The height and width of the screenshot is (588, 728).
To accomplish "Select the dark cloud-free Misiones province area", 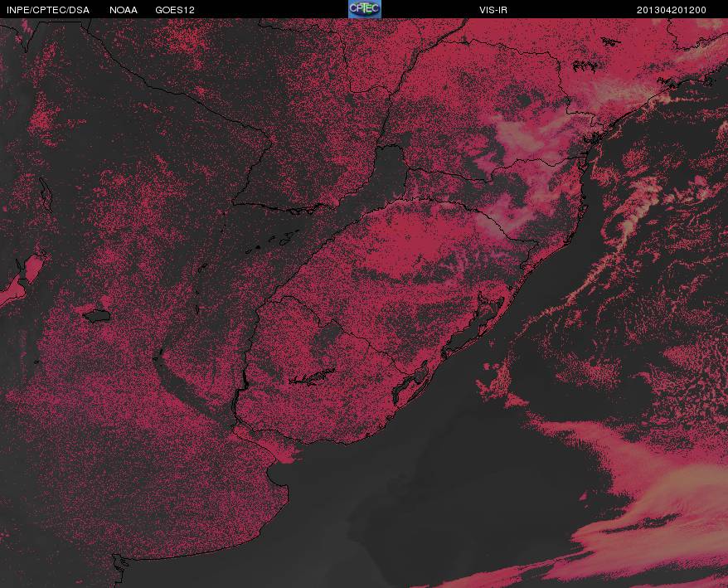I will [391, 172].
